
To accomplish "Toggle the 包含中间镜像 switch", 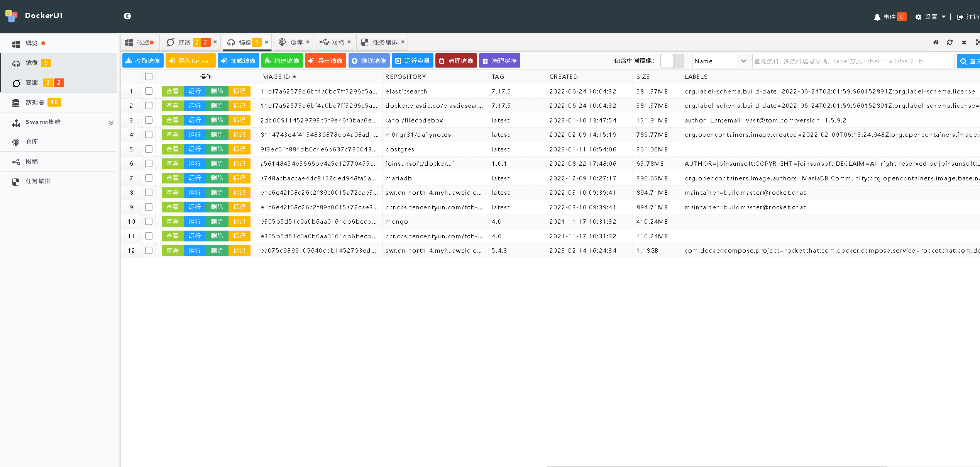I will coord(672,61).
